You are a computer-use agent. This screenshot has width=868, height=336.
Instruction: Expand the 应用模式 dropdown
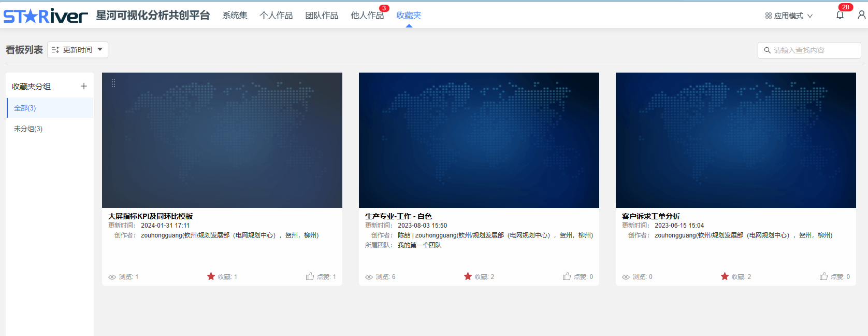point(789,16)
